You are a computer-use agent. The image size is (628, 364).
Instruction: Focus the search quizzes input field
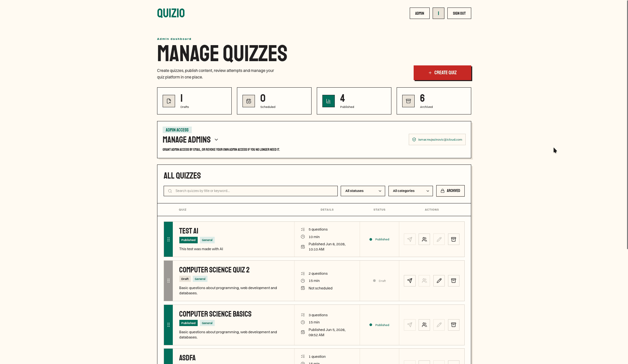point(251,191)
